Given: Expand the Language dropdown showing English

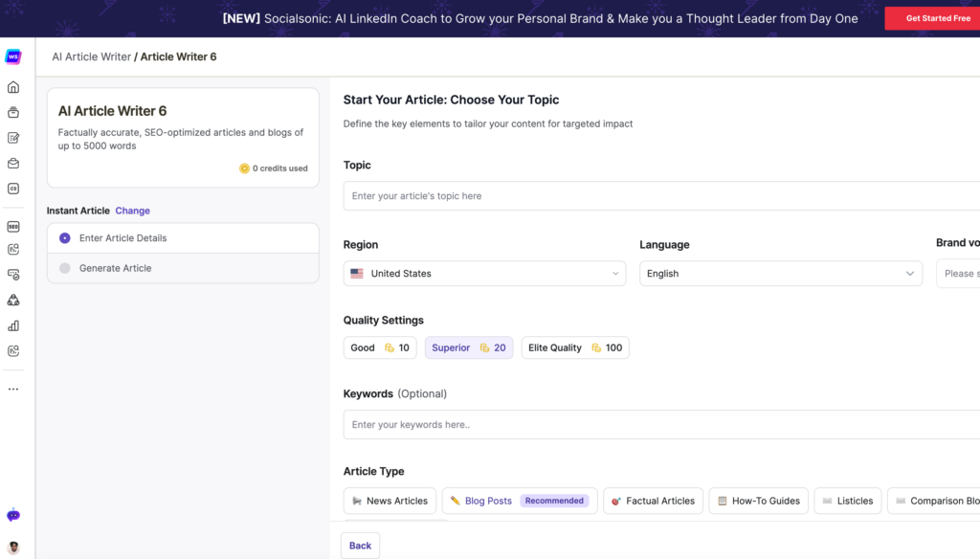Looking at the screenshot, I should coord(780,274).
